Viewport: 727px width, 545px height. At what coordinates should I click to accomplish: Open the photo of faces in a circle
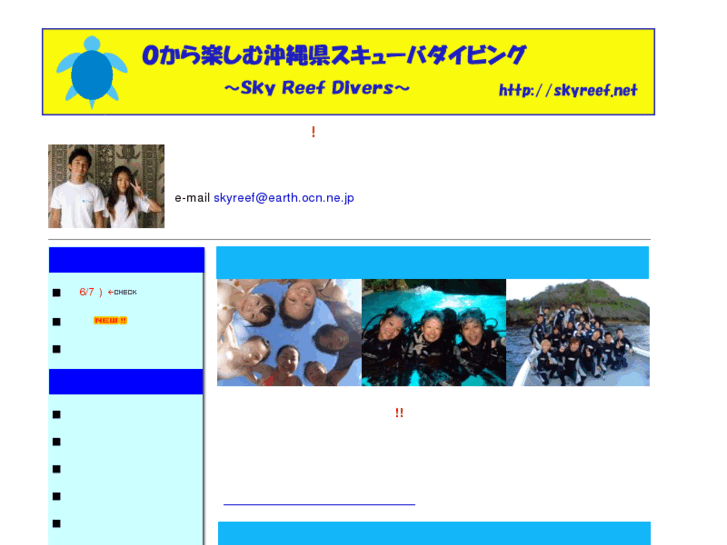(x=289, y=333)
